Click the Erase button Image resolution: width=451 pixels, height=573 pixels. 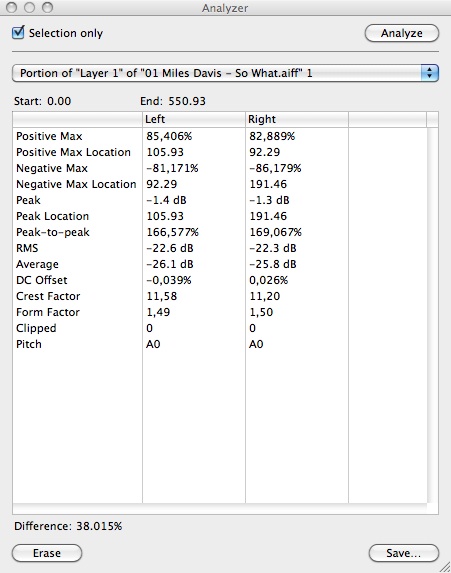pos(47,553)
